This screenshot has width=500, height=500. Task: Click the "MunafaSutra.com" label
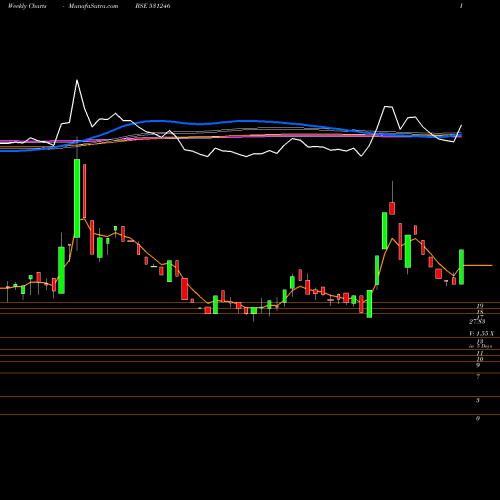[93, 6]
